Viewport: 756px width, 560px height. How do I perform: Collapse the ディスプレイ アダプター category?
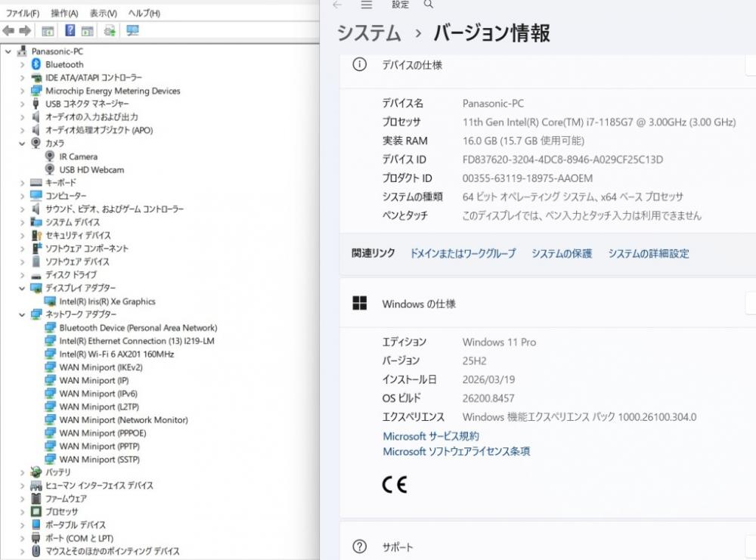tap(22, 288)
